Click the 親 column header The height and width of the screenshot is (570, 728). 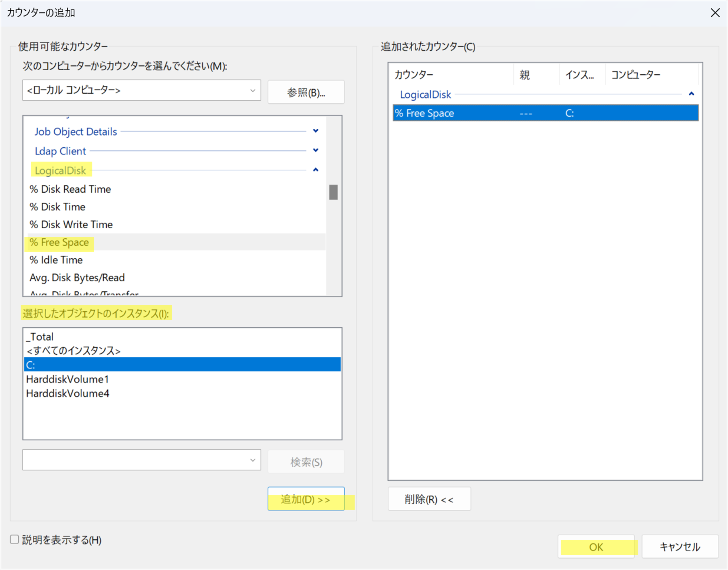click(536, 75)
